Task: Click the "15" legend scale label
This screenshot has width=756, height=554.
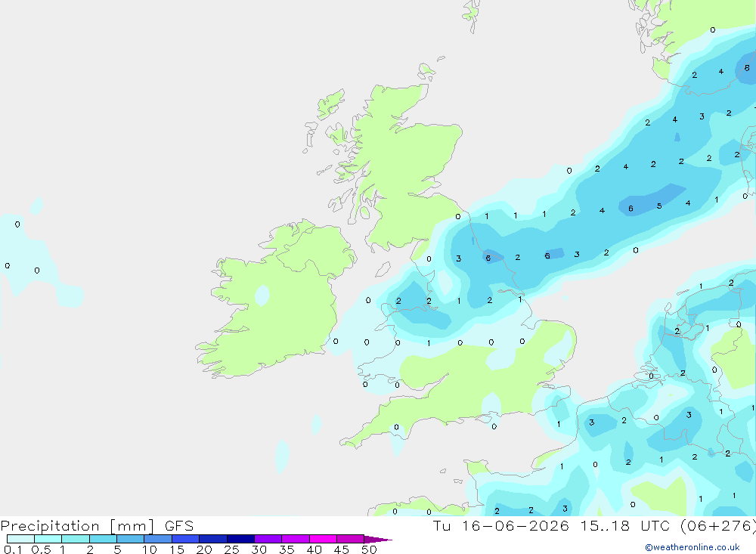Action: click(x=177, y=549)
